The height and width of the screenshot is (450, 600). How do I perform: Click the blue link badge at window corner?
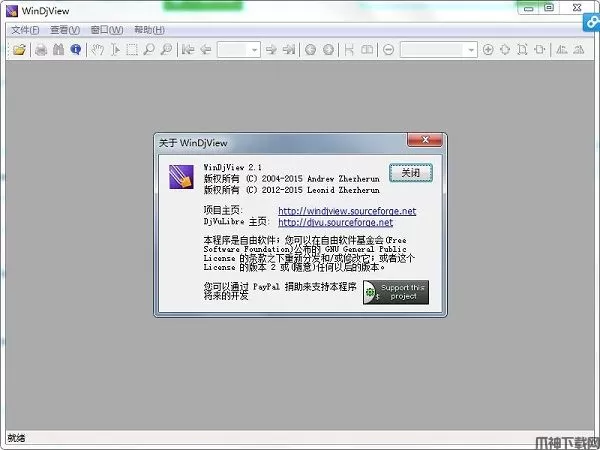point(591,22)
